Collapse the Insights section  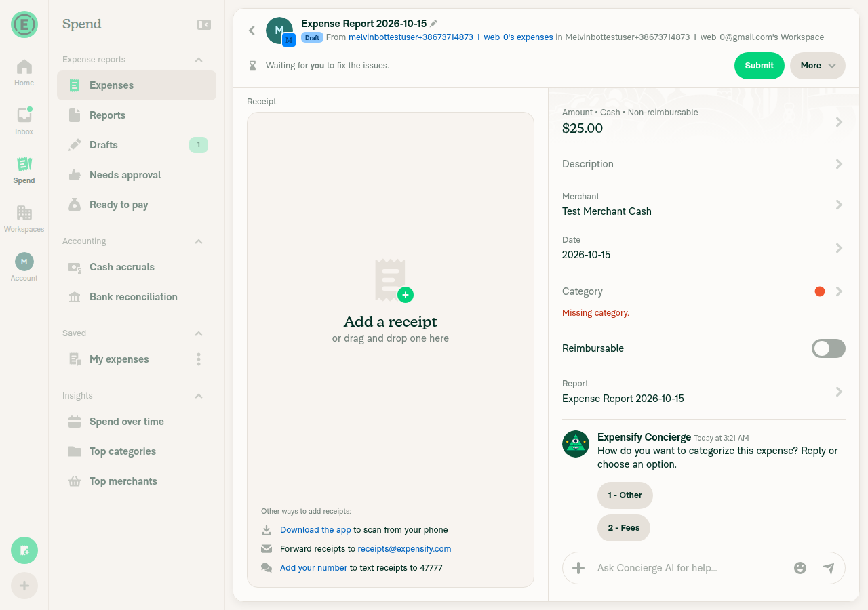pos(199,396)
